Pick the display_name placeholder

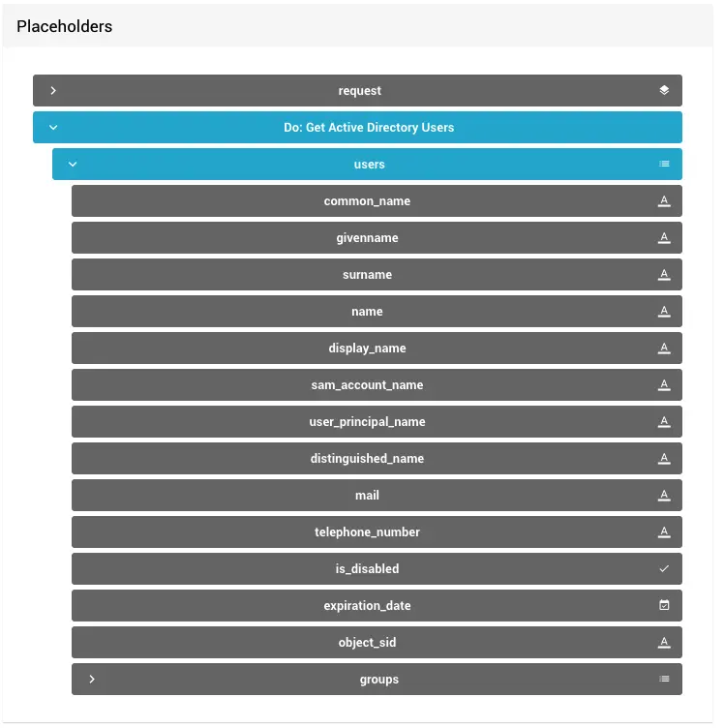tap(367, 349)
